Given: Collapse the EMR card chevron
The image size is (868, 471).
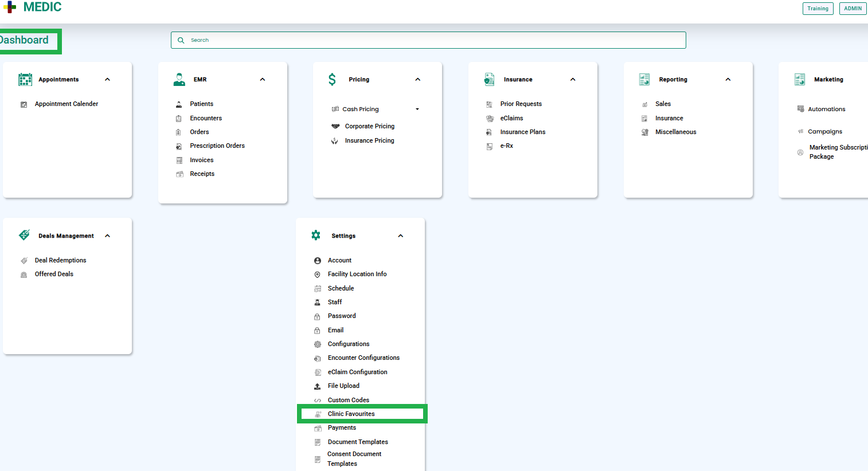Looking at the screenshot, I should [x=263, y=80].
